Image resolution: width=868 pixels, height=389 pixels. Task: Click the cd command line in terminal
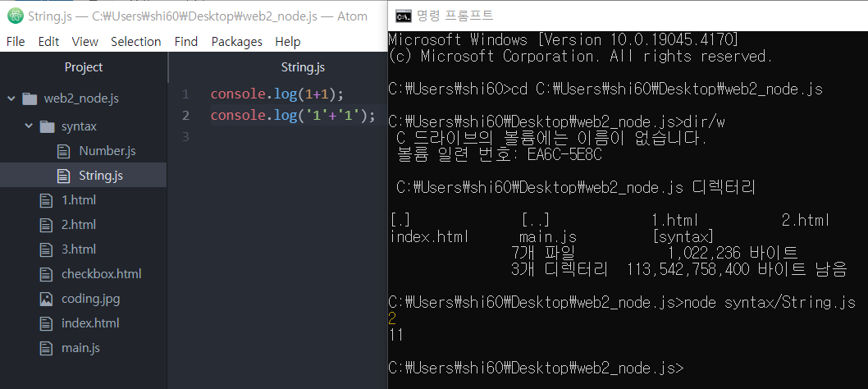605,89
